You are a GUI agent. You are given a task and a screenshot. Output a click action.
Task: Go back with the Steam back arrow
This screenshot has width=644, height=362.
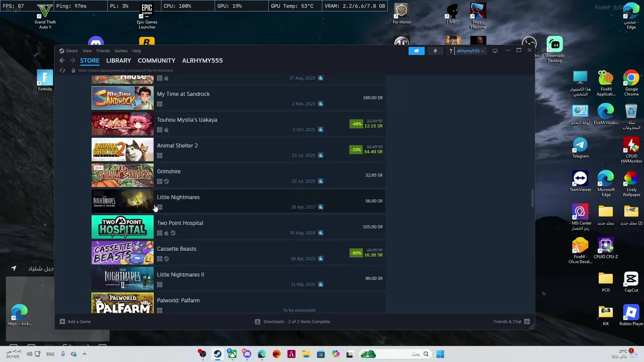click(x=62, y=60)
